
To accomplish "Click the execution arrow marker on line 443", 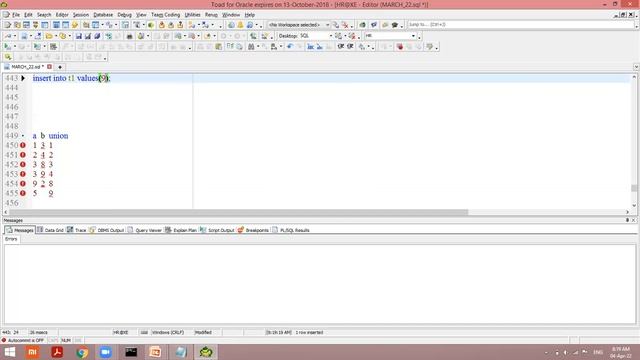I will 23,78.
